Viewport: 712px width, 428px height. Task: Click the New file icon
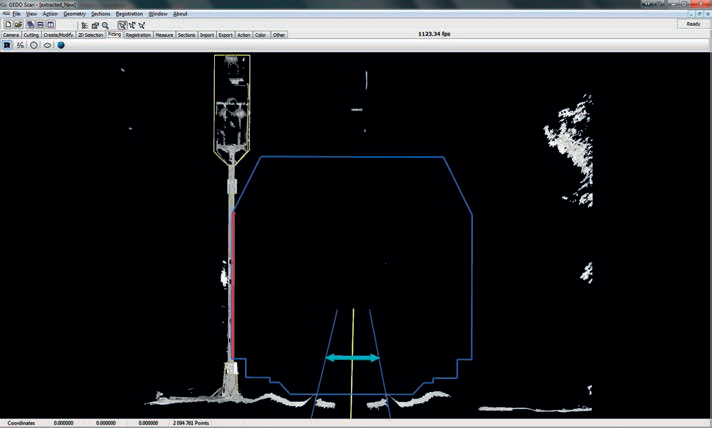point(8,25)
